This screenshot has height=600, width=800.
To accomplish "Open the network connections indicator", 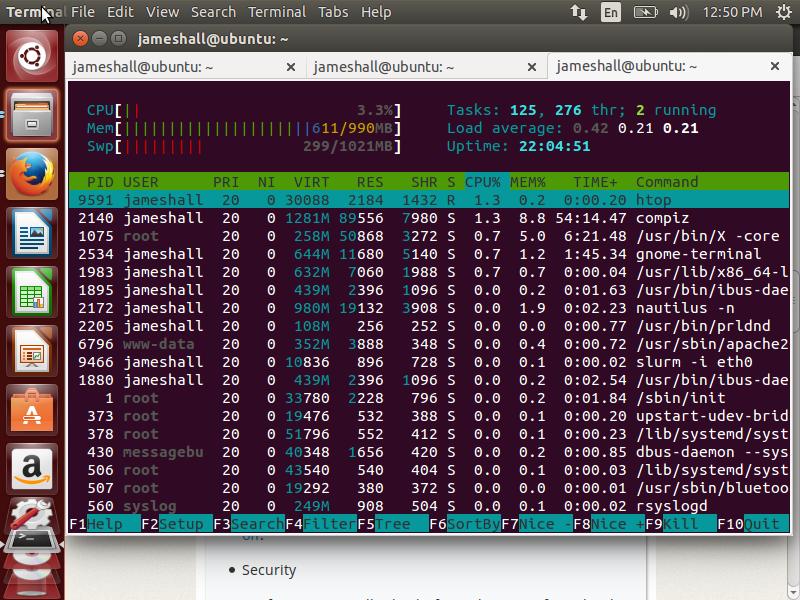I will (x=579, y=12).
